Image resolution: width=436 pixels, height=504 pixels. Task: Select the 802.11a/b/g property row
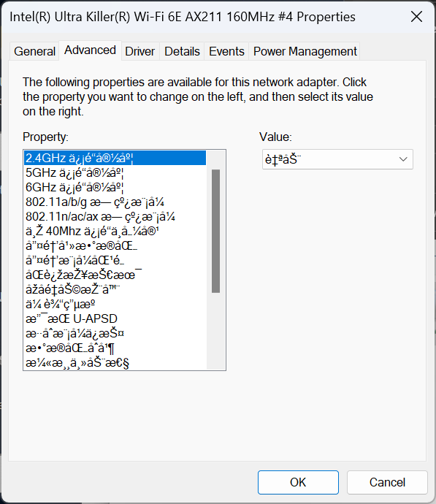(115, 202)
